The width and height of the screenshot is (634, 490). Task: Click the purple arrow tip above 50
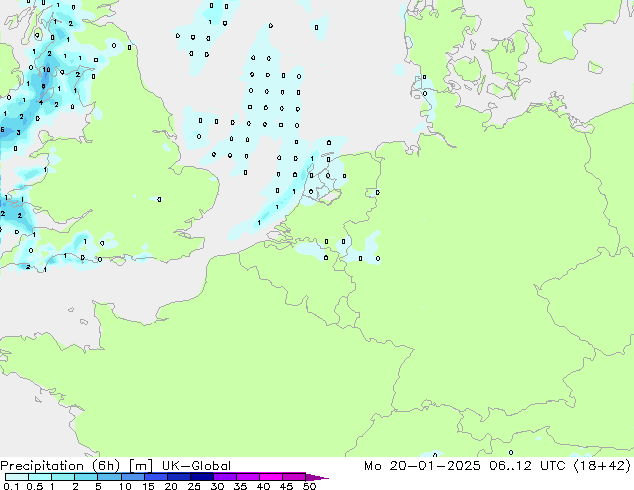(317, 477)
